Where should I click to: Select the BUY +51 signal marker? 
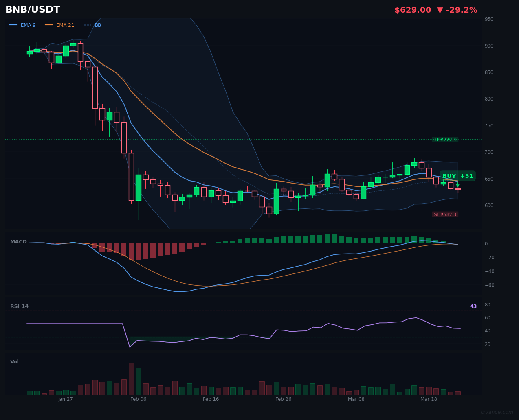pyautogui.click(x=457, y=176)
